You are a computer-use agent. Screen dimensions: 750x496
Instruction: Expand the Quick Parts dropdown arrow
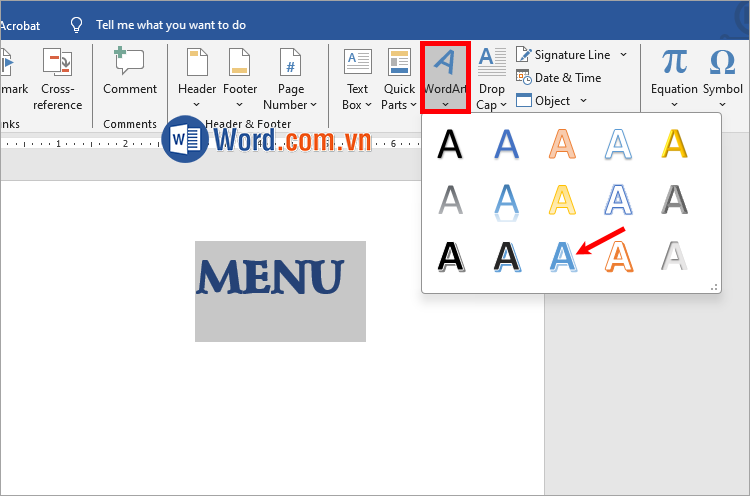tap(413, 104)
